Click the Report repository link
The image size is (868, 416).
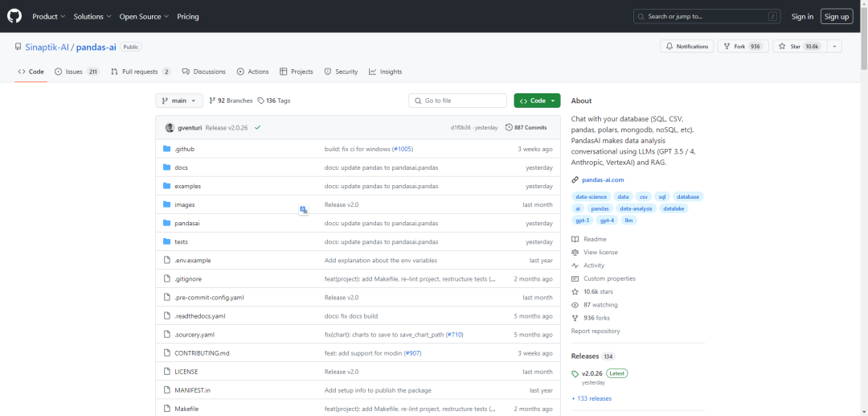click(x=596, y=332)
